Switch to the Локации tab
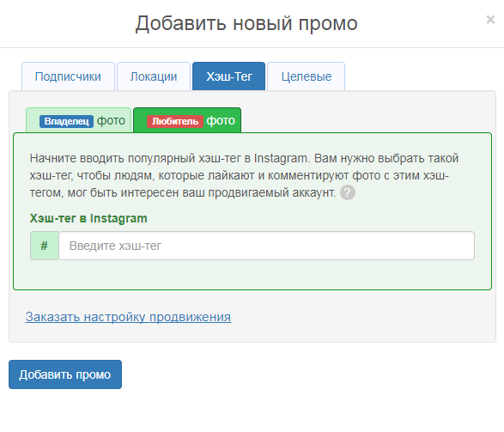This screenshot has width=504, height=432. click(154, 76)
